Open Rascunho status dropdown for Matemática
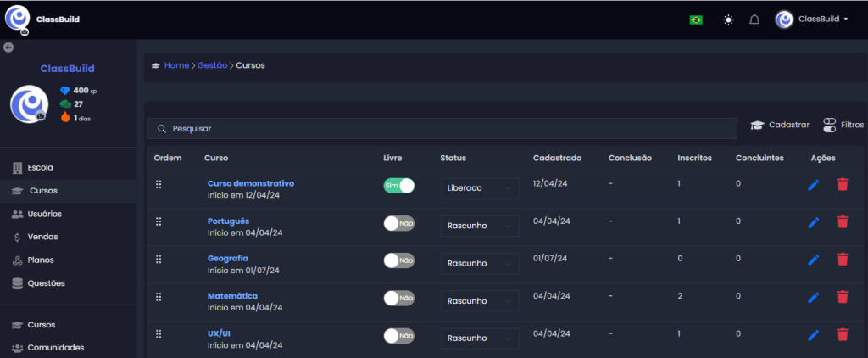This screenshot has height=358, width=868. [x=480, y=301]
